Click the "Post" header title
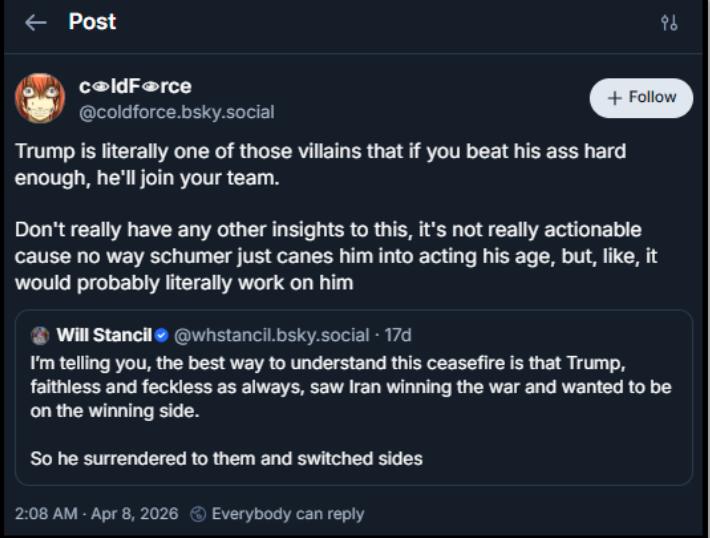The image size is (710, 538). [92, 22]
